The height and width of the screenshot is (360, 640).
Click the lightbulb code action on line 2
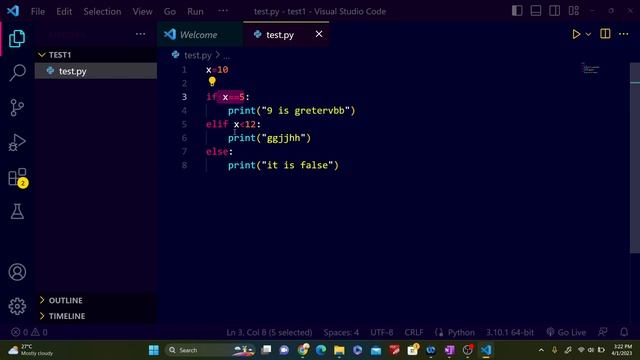pyautogui.click(x=212, y=82)
